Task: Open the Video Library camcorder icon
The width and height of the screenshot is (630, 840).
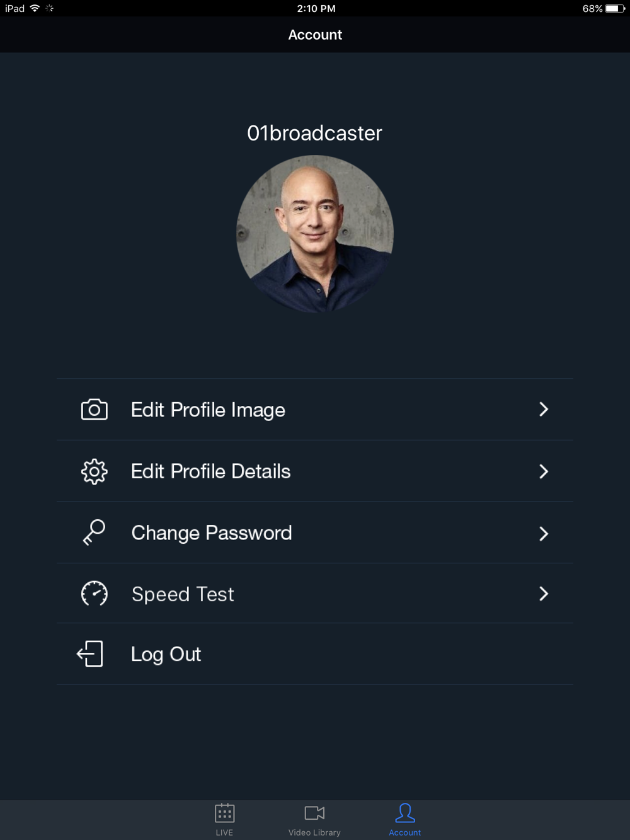Action: [314, 813]
